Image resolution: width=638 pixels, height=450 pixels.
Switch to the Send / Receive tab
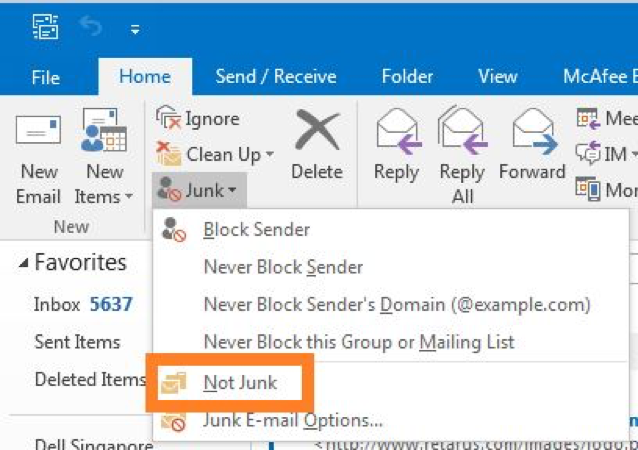pyautogui.click(x=276, y=76)
